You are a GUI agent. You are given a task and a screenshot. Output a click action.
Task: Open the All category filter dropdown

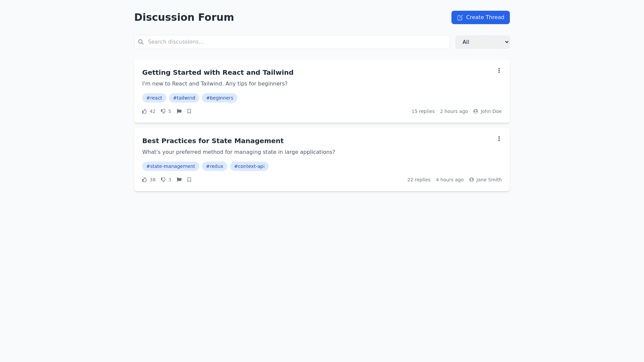[x=482, y=42]
